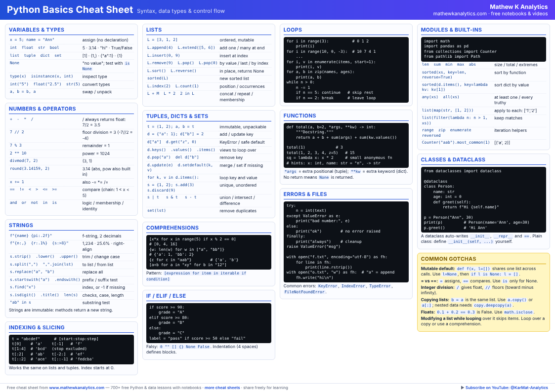Select the 'type(x) isinstance(x, int)' code

point(42,77)
